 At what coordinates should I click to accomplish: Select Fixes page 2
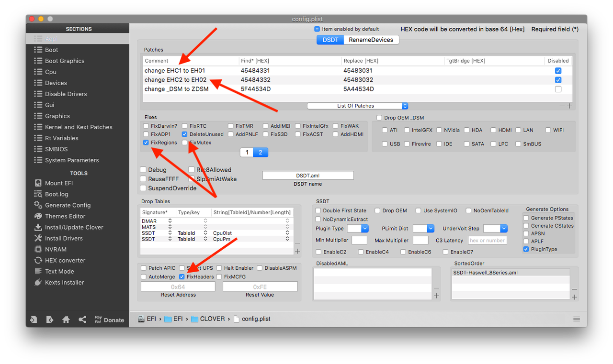(x=261, y=152)
